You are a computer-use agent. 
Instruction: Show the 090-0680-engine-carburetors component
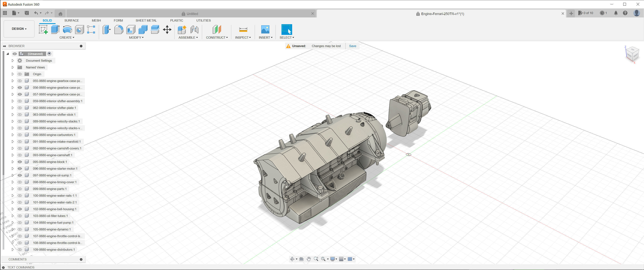[x=20, y=135]
